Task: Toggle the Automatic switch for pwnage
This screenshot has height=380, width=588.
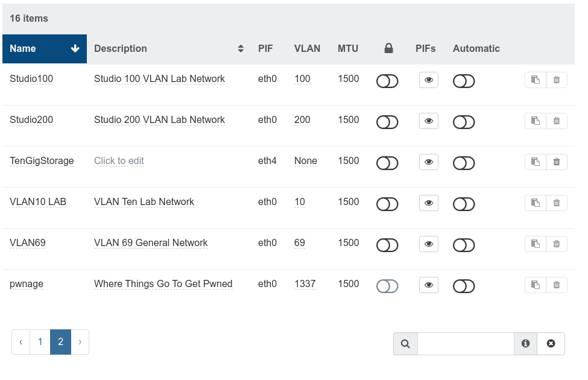Action: pos(464,286)
